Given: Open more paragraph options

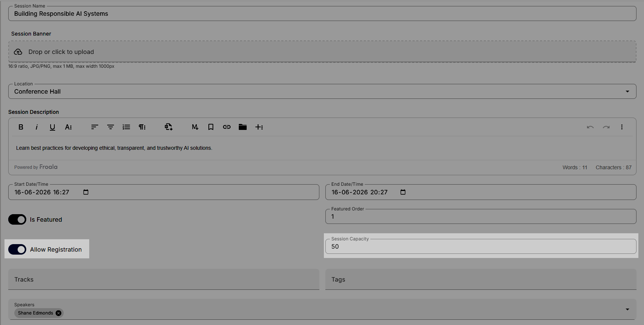Looking at the screenshot, I should (x=142, y=127).
